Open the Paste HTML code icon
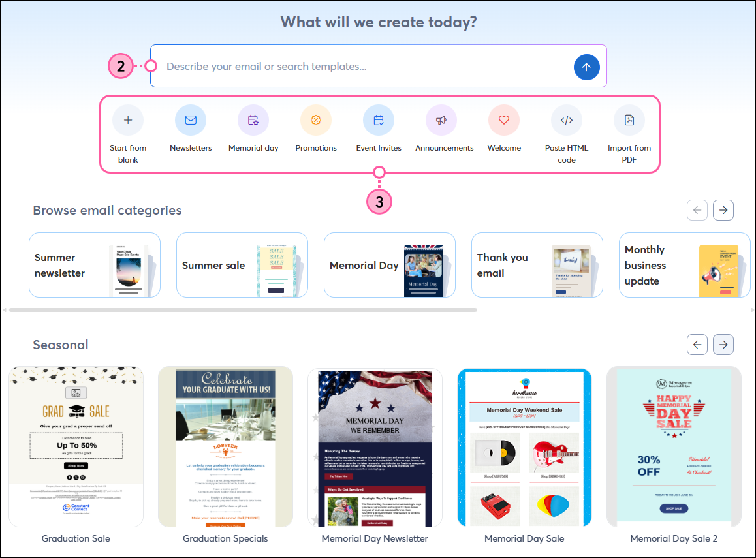Viewport: 756px width, 558px height. pos(567,120)
